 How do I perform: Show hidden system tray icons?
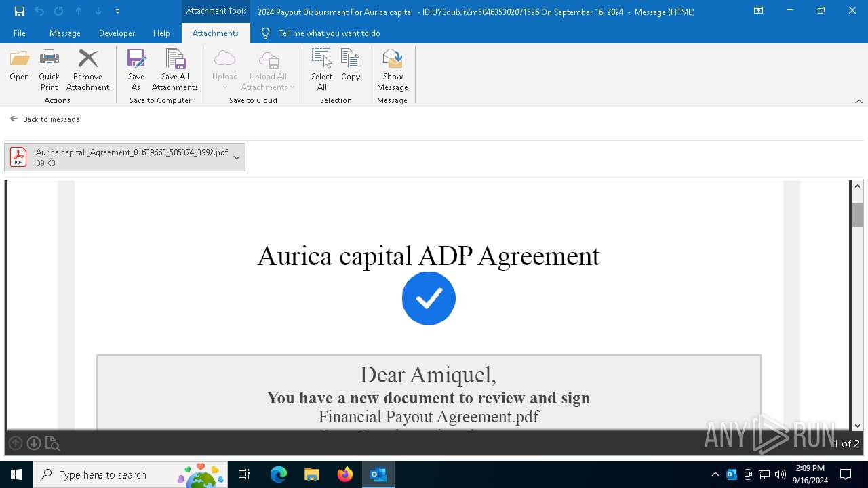click(x=715, y=474)
